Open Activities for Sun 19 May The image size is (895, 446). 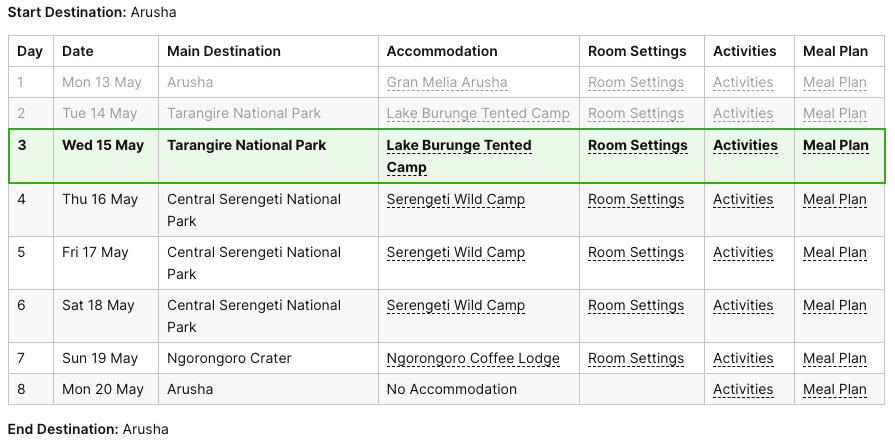[743, 359]
